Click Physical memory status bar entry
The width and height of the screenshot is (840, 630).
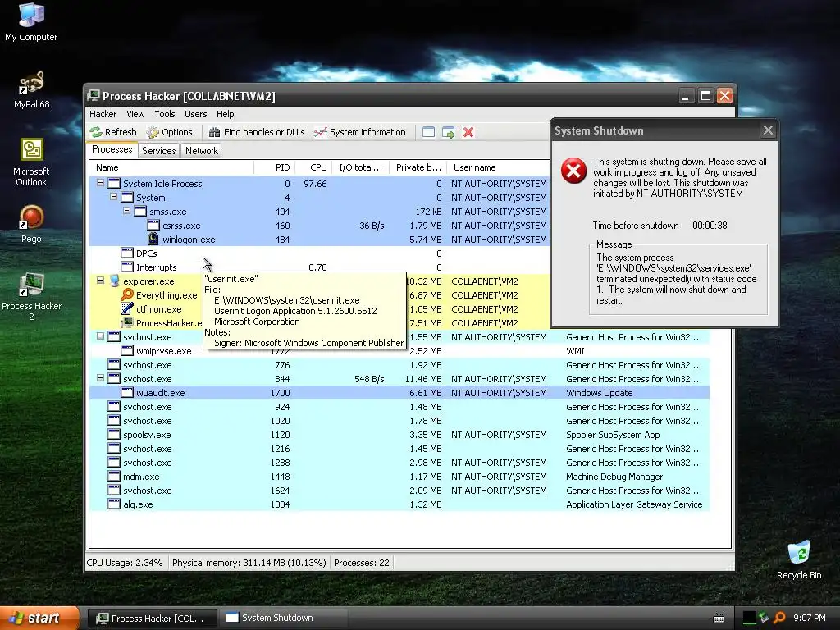(249, 563)
